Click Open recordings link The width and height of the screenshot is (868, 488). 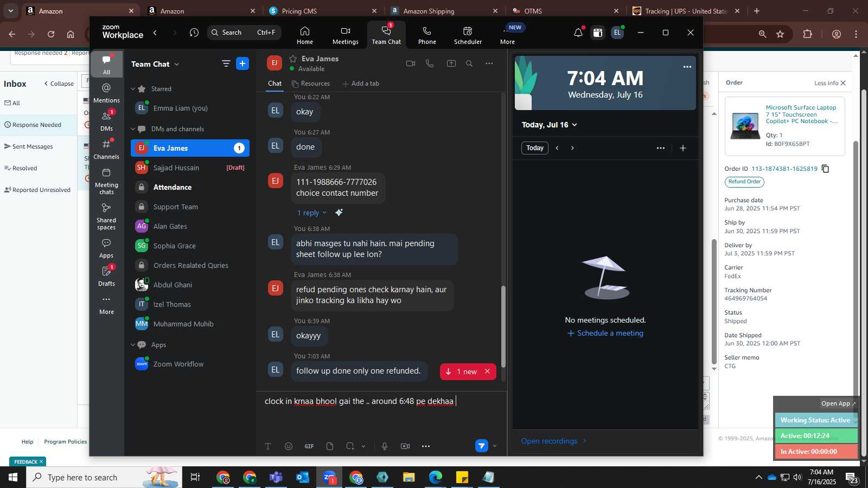554,441
